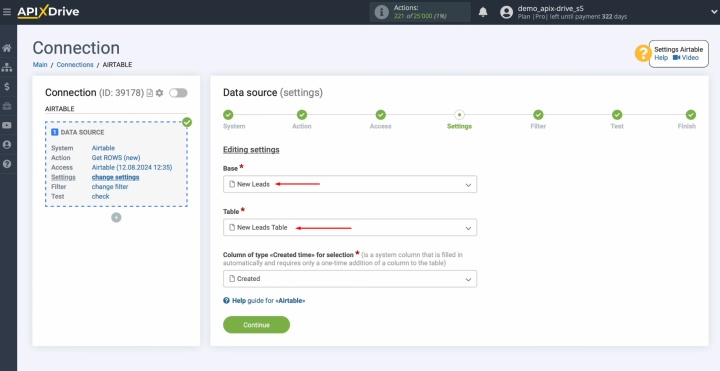Open the change filter link

point(110,187)
